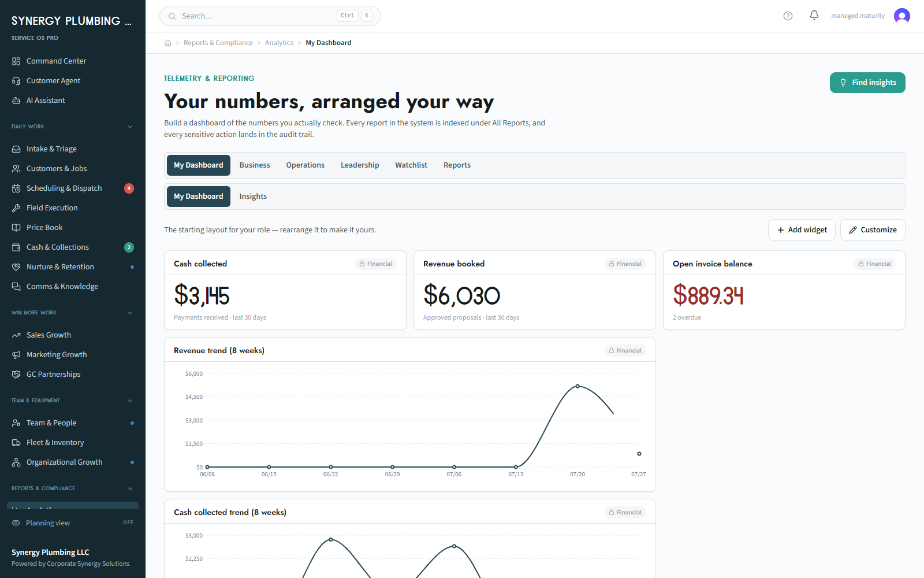The height and width of the screenshot is (578, 924).
Task: Open Price Book icon
Action: click(x=16, y=228)
